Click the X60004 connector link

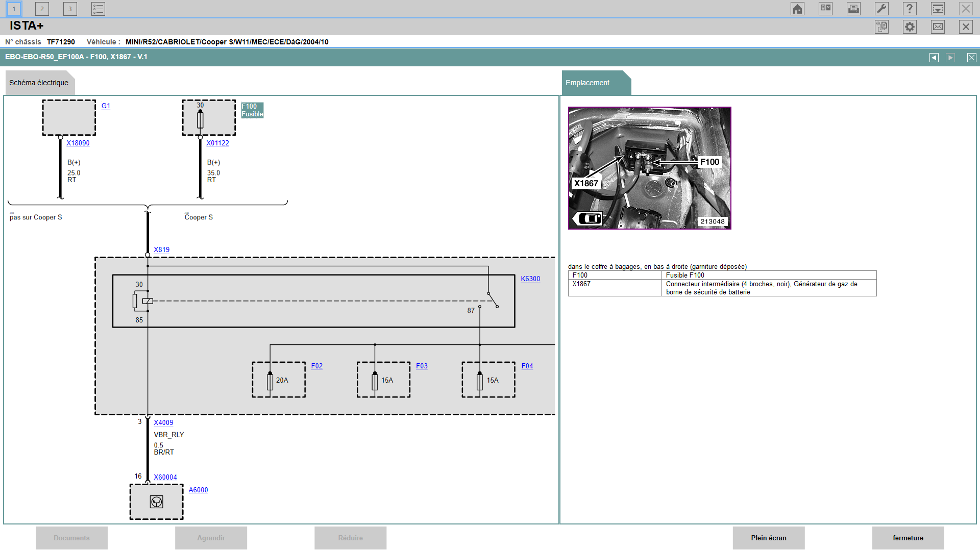165,478
